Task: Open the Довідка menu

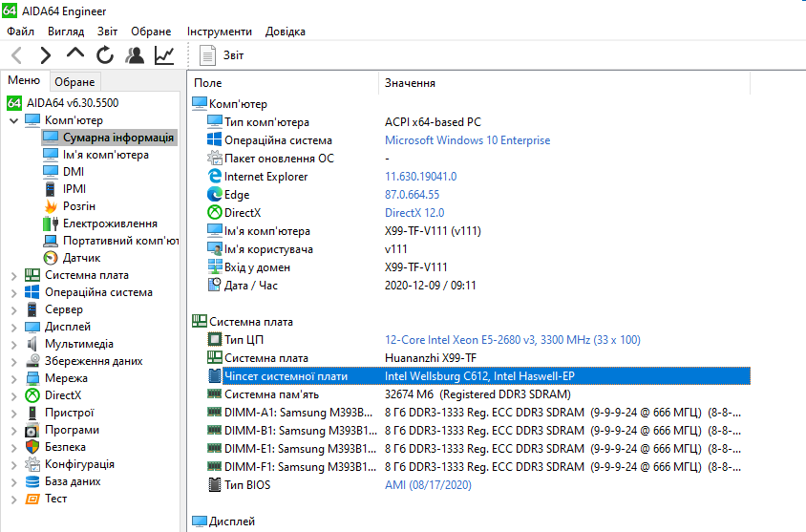Action: 286,32
